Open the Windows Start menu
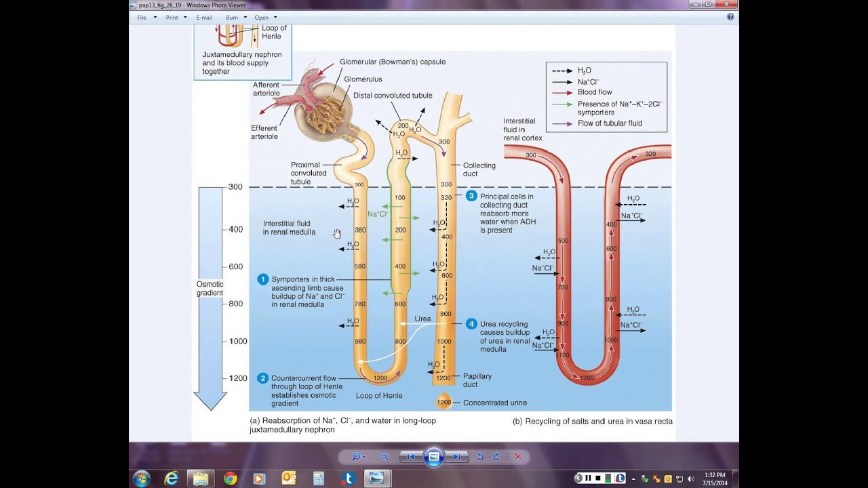 pyautogui.click(x=142, y=478)
